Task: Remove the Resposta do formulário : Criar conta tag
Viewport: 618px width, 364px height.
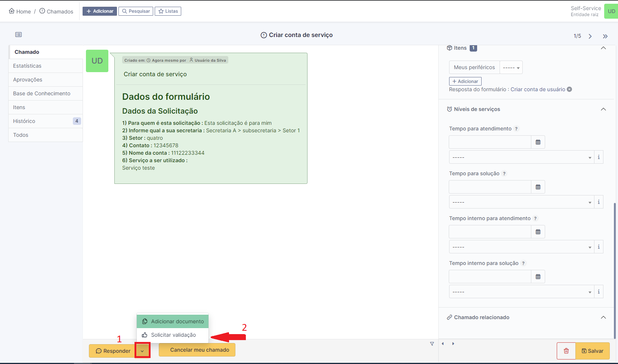Action: [569, 89]
